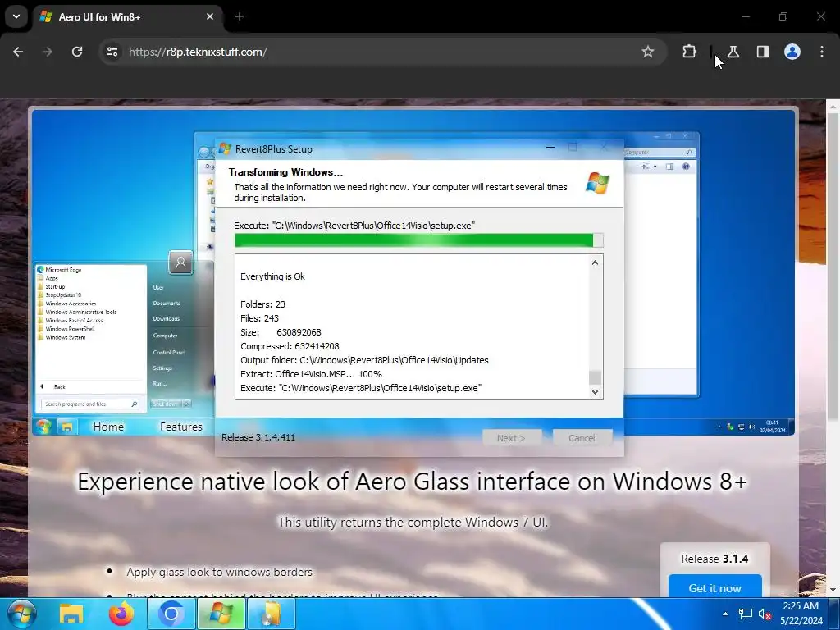This screenshot has height=630, width=840.
Task: Open the Windows Start button on taskbar
Action: point(22,614)
